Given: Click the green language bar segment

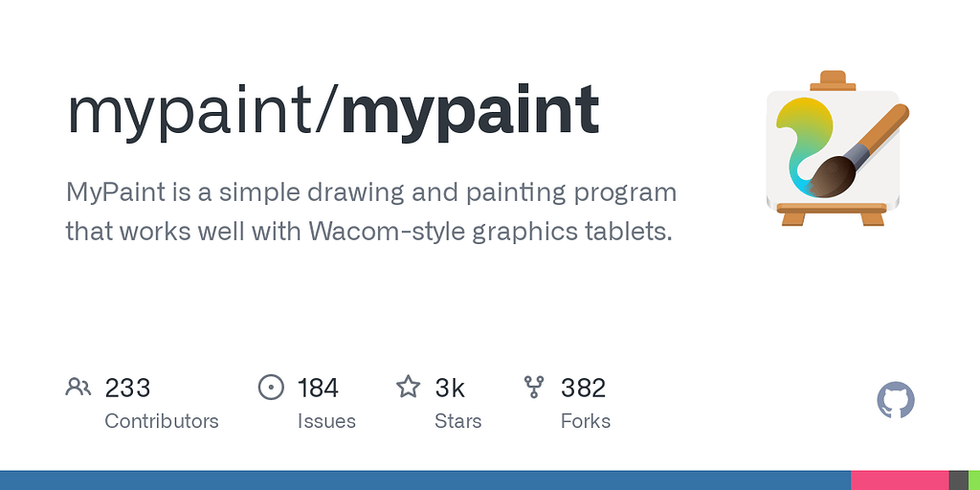Looking at the screenshot, I should [x=974, y=480].
